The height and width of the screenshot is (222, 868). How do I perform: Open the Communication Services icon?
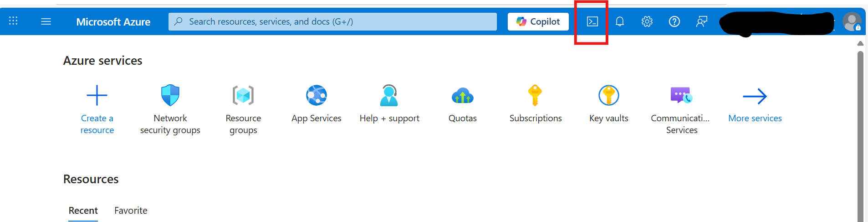[x=682, y=95]
